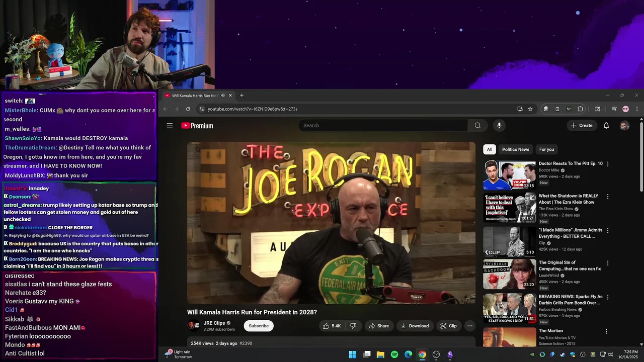Open OBS Studio from taskbar
The width and height of the screenshot is (644, 362).
(x=436, y=354)
